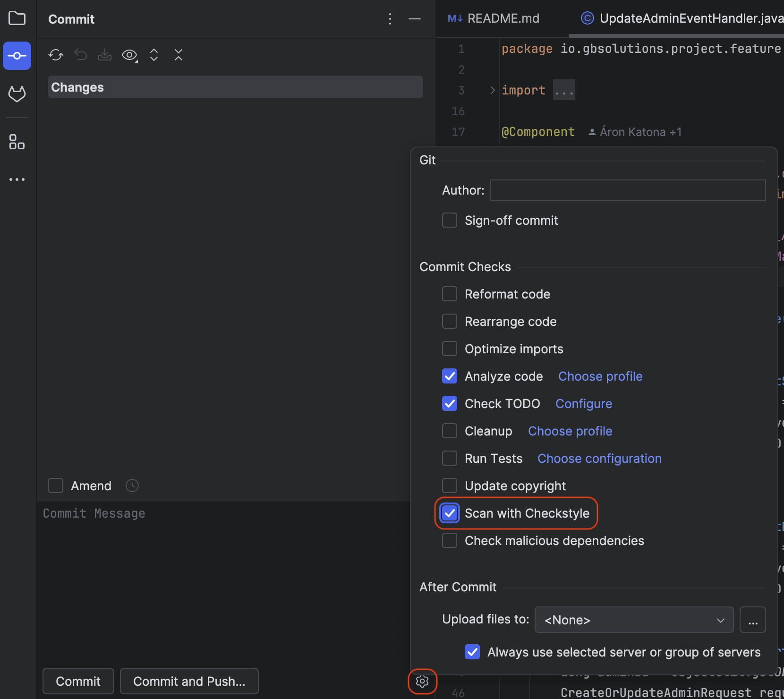Enable Update copyright checkbox
This screenshot has width=784, height=699.
(x=450, y=486)
